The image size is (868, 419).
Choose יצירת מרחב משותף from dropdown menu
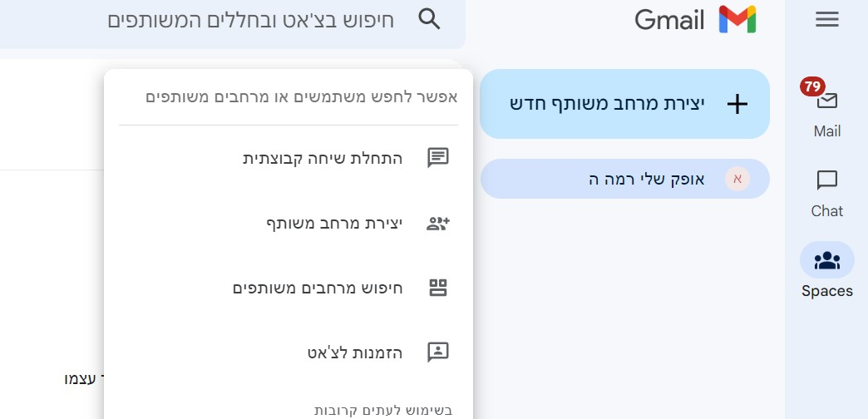tap(334, 223)
